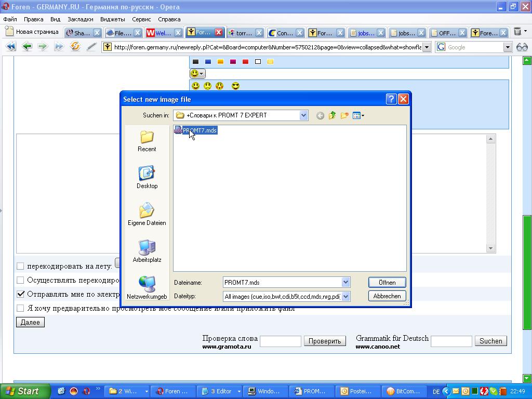Open the Вид menu
The image size is (532, 399).
point(55,19)
